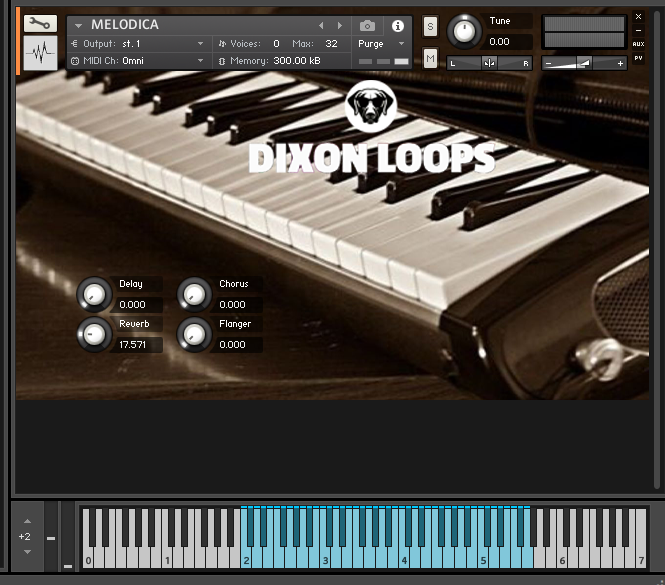Viewport: 665px width, 585px height.
Task: Mute the Melodica instrument
Action: click(x=430, y=59)
